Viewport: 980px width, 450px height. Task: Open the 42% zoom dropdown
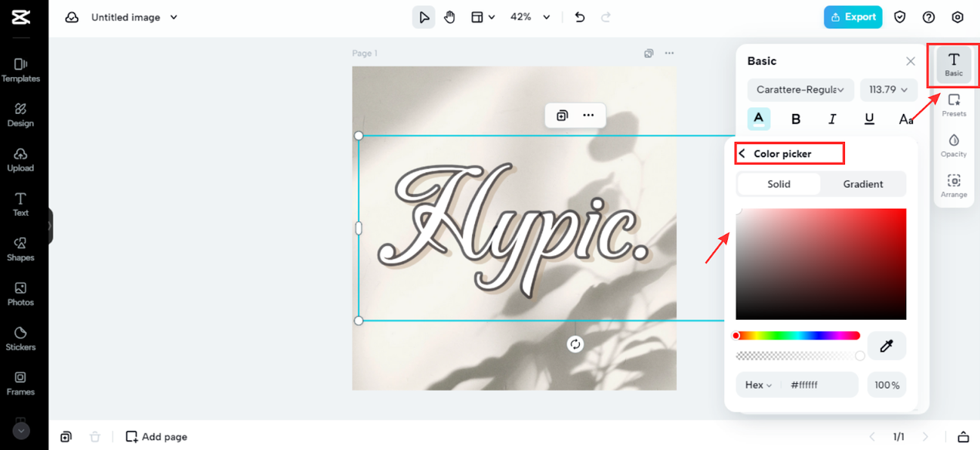coord(530,17)
